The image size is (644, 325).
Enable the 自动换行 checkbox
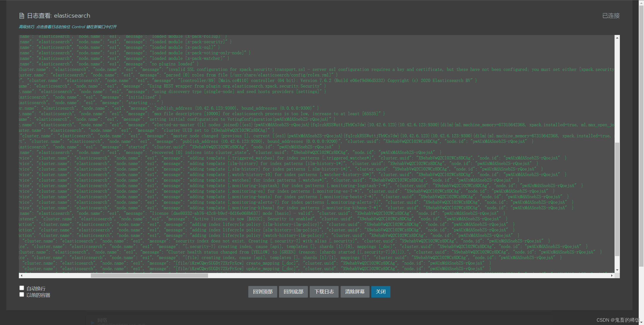click(22, 288)
